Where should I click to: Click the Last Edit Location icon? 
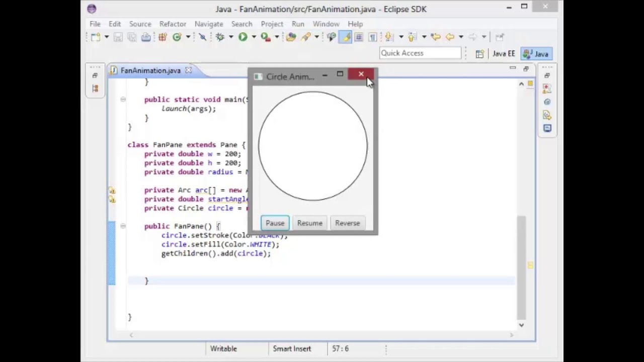tap(436, 37)
